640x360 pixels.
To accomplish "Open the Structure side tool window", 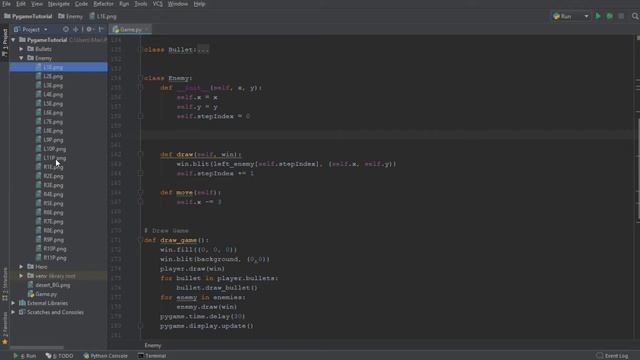I will [5, 284].
